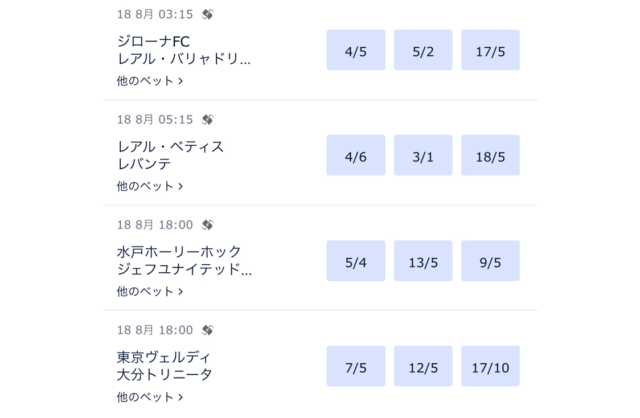Viewport: 640px width, 418px height.
Task: Open the ジローナFC match details
Action: coord(153,41)
